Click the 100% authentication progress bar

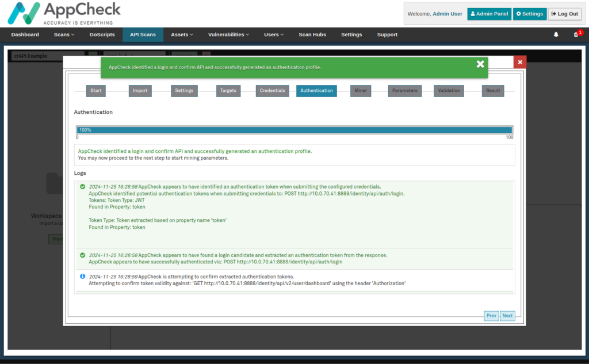click(x=294, y=130)
